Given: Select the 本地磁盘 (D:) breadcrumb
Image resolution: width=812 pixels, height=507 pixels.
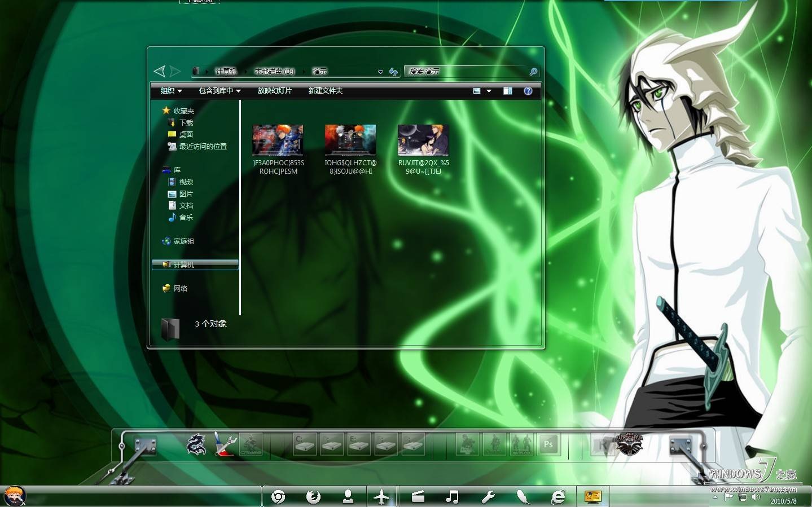Looking at the screenshot, I should (x=274, y=72).
